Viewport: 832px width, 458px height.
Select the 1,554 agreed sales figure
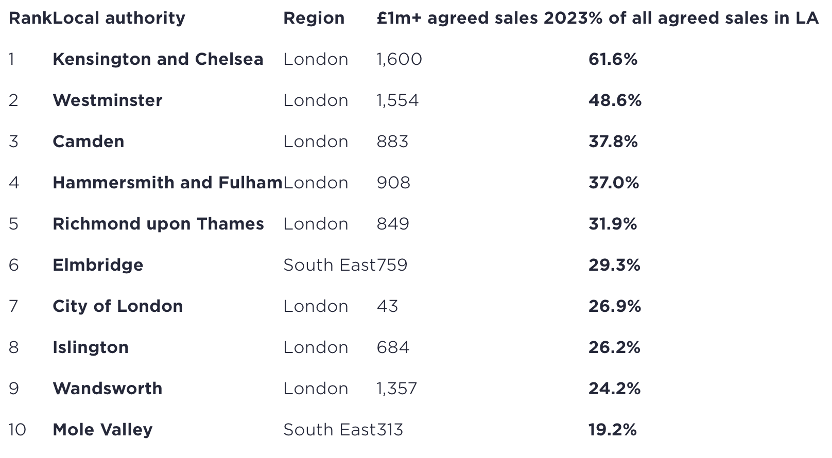pos(397,100)
